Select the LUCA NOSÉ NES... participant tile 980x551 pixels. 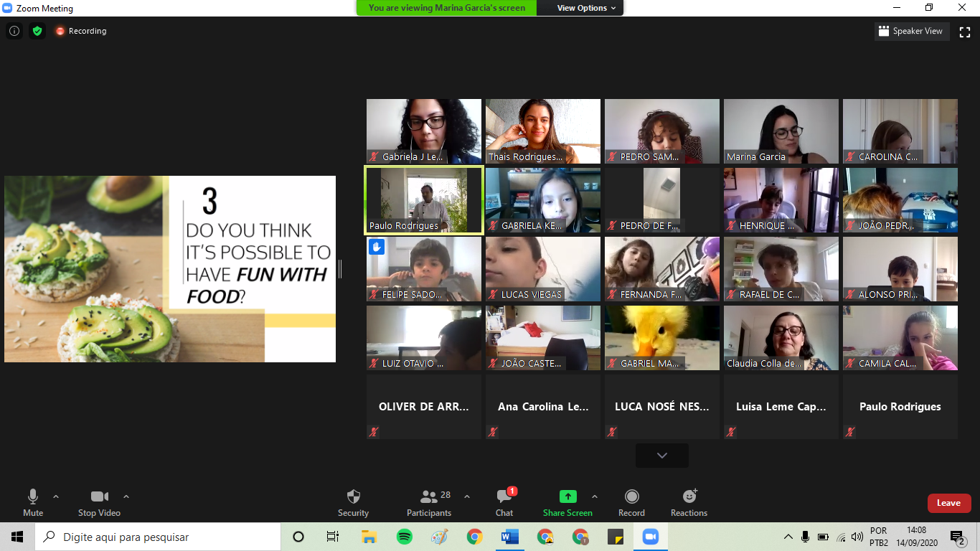662,407
